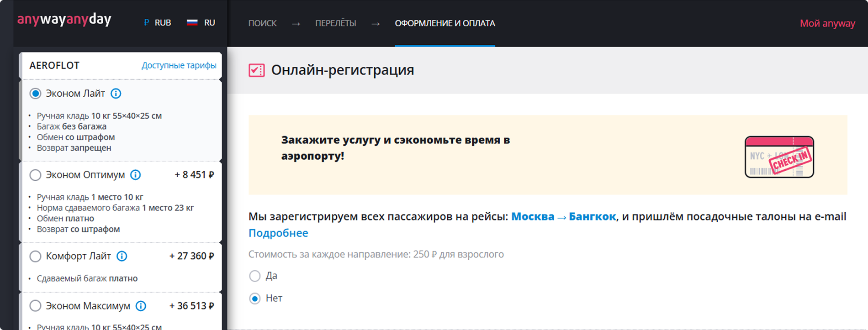Open info icon for Эконом Лайт
The image size is (868, 330).
click(x=116, y=94)
